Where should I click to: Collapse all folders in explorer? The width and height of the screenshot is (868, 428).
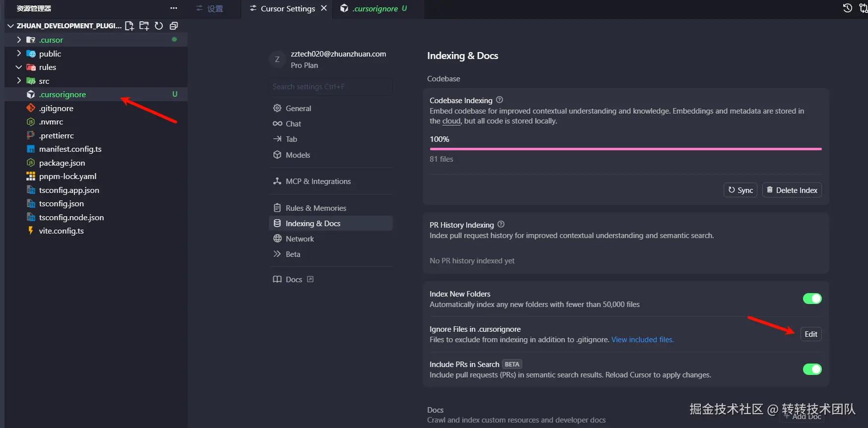[x=174, y=26]
